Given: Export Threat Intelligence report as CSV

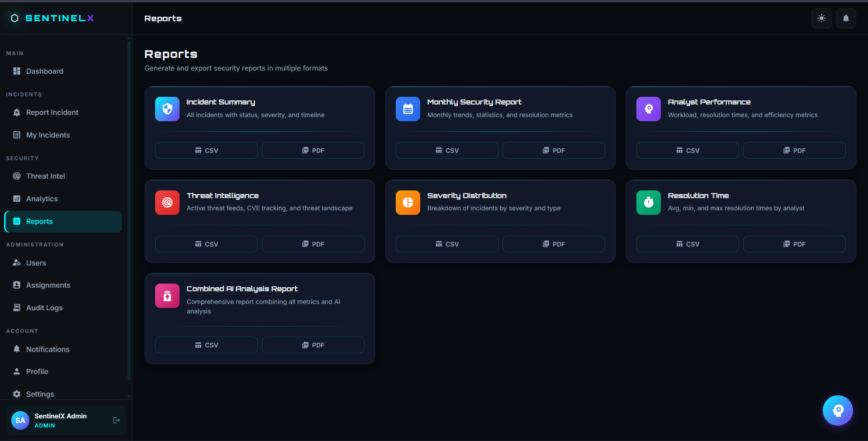Looking at the screenshot, I should 206,244.
